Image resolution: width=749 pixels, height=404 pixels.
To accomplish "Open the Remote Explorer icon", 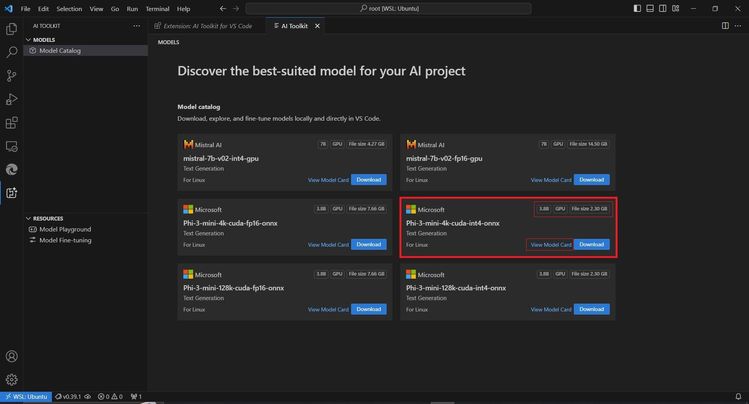I will pyautogui.click(x=11, y=146).
